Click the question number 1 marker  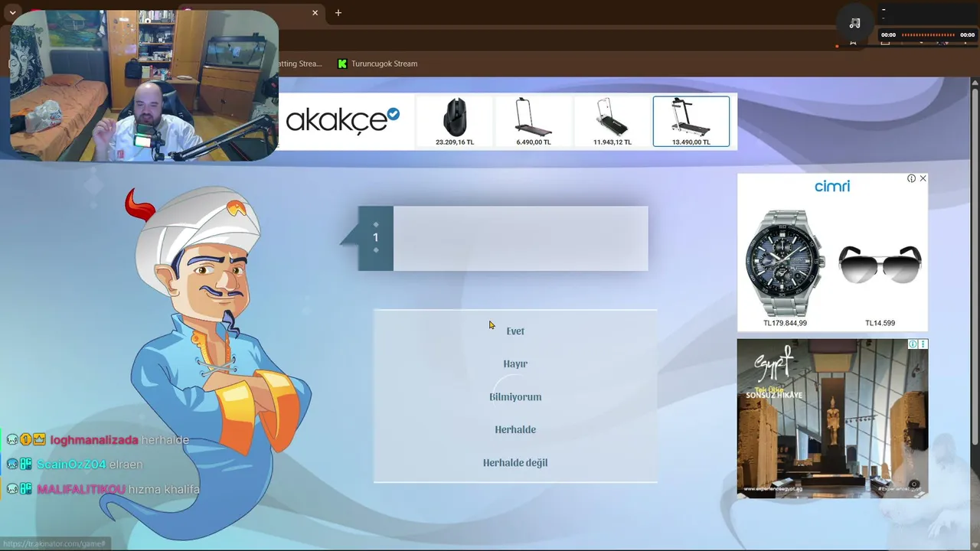click(x=375, y=238)
